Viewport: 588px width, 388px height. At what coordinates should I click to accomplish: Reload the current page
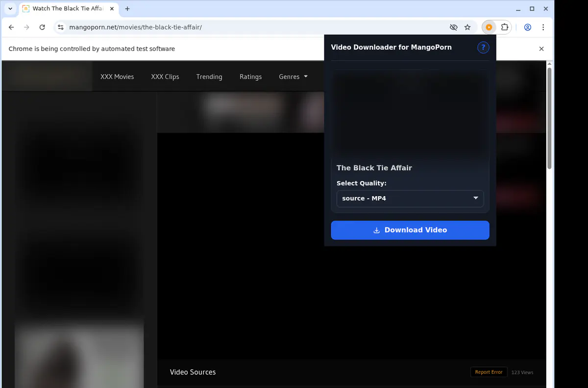tap(42, 27)
